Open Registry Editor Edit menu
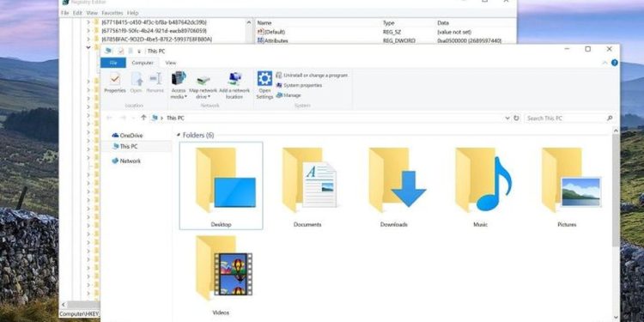Image resolution: width=644 pixels, height=322 pixels. 77,13
